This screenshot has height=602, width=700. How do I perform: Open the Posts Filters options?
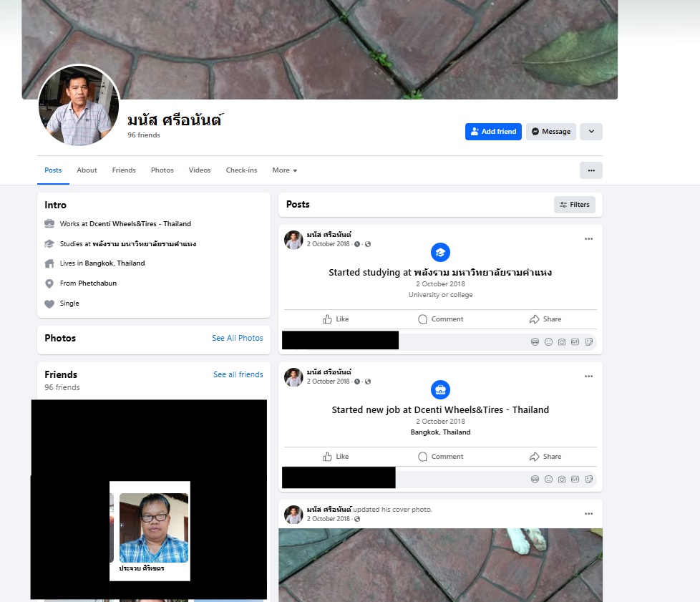pyautogui.click(x=574, y=205)
